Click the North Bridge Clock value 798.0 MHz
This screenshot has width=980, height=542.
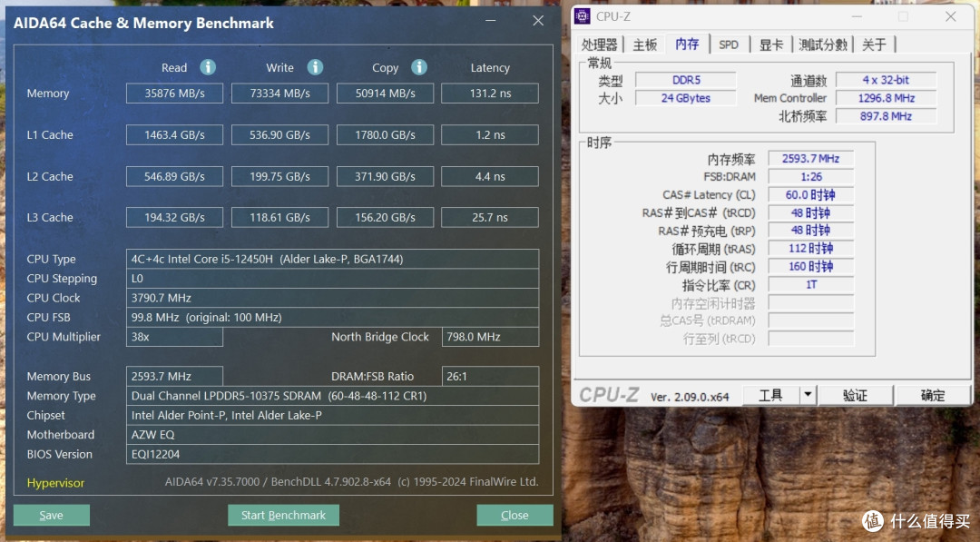490,336
